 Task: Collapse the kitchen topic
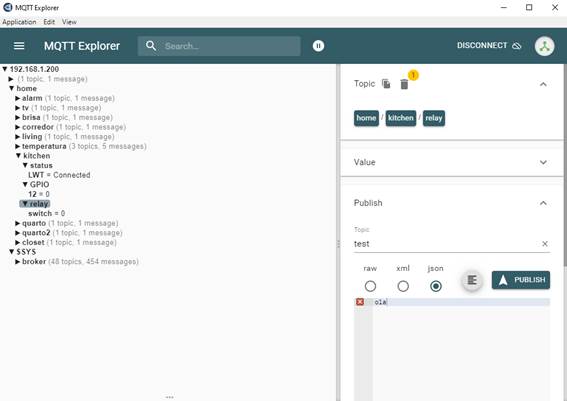pos(18,156)
